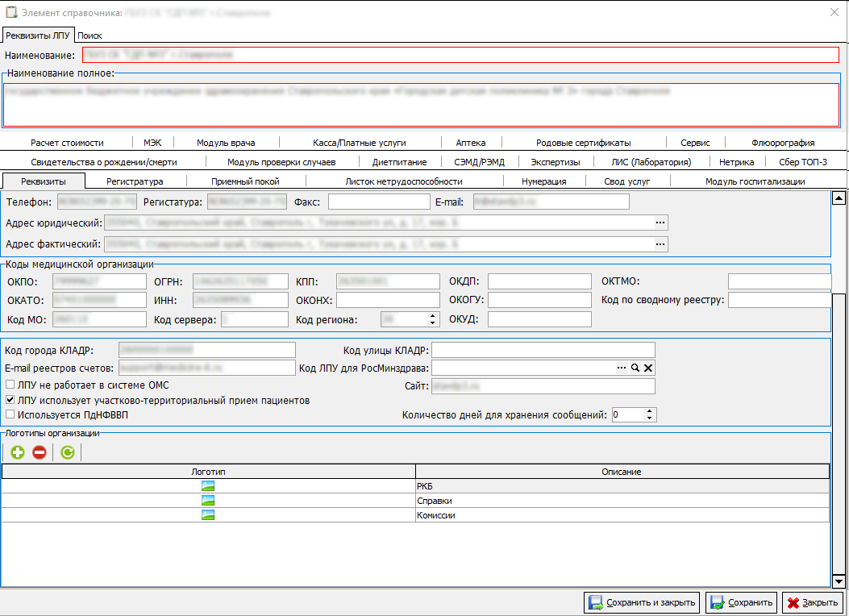Focus the ОКДП input field

539,281
